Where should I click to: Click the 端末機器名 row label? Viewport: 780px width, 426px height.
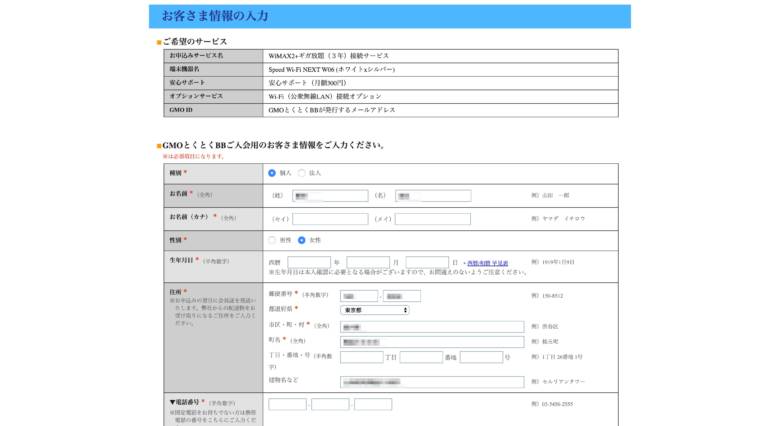(185, 69)
